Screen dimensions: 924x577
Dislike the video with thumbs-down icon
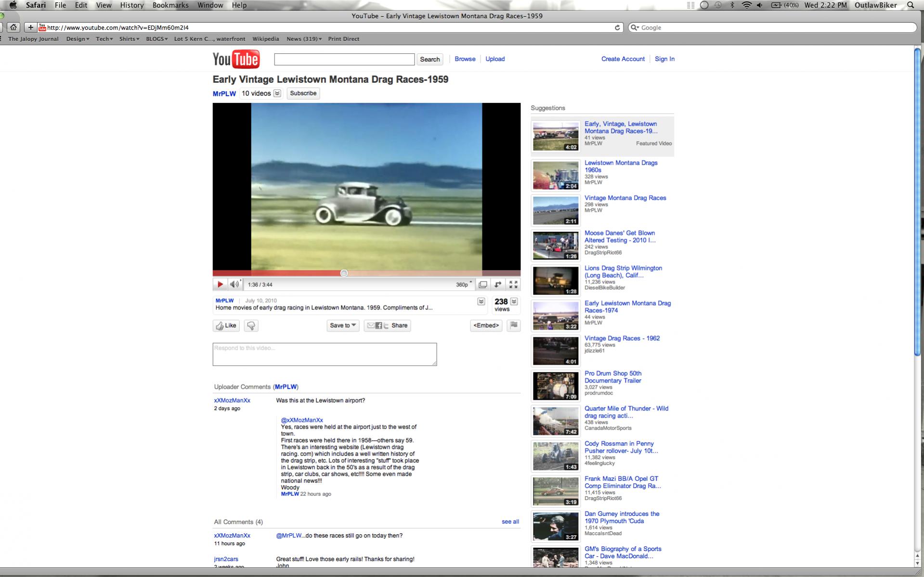tap(251, 326)
